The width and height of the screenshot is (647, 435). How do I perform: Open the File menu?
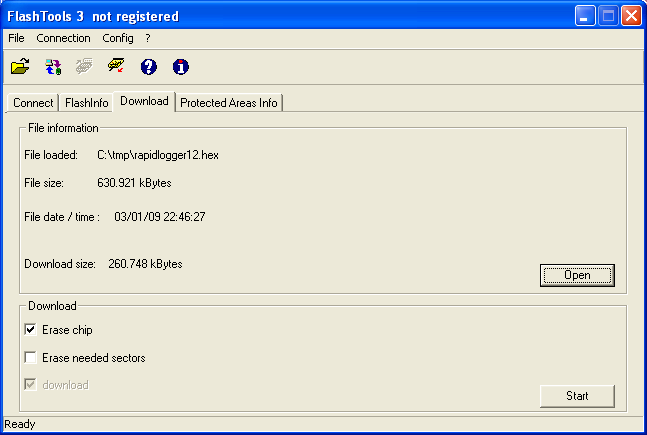pyautogui.click(x=16, y=38)
